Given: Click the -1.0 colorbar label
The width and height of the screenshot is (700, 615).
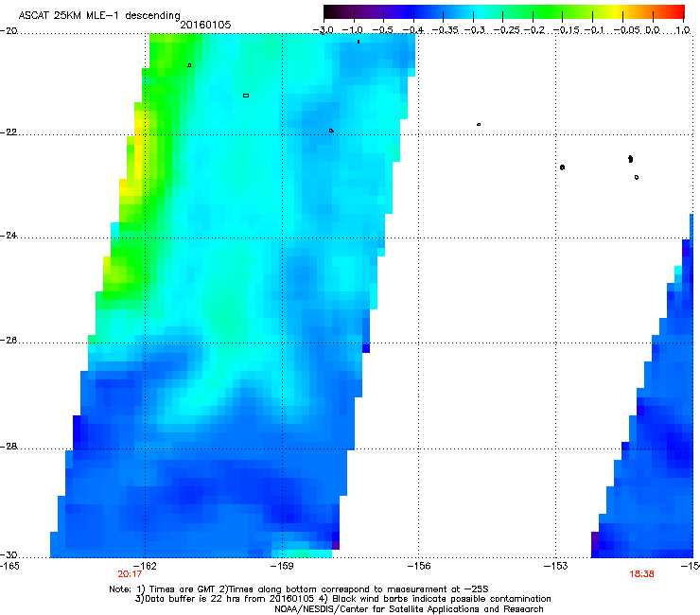Looking at the screenshot, I should point(352,30).
